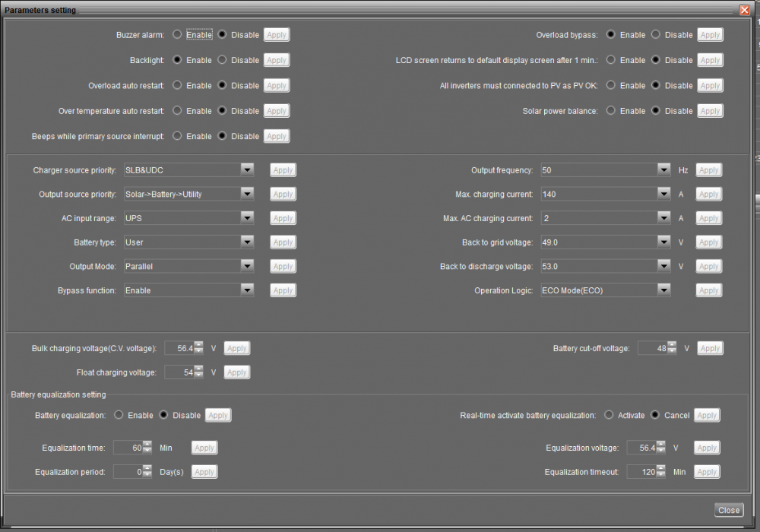Apply Bulk charging voltage value
760x532 pixels.
point(237,348)
